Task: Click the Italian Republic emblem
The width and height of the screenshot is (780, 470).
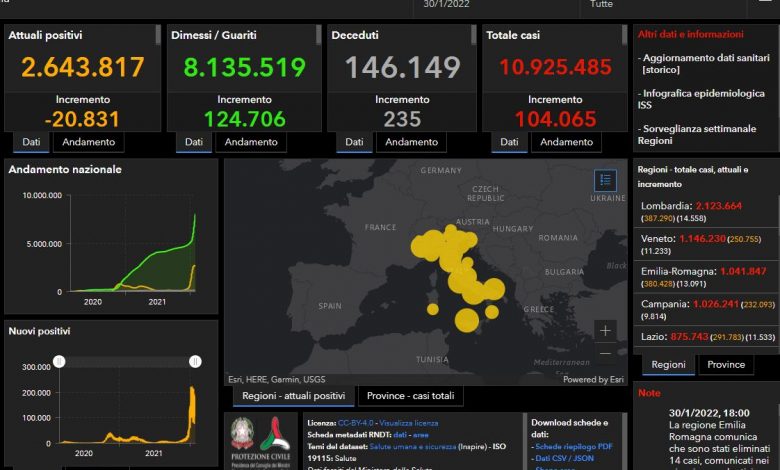Action: click(242, 435)
